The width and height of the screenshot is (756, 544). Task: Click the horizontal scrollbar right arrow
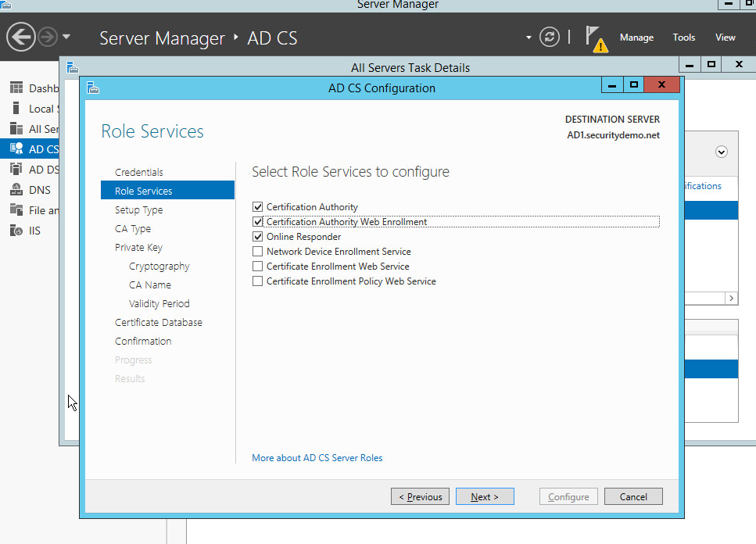pyautogui.click(x=732, y=299)
